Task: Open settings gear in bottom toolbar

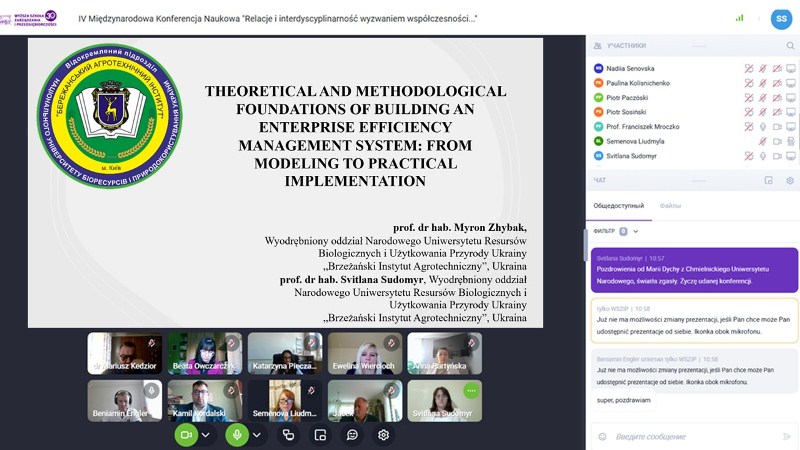Action: pos(383,435)
